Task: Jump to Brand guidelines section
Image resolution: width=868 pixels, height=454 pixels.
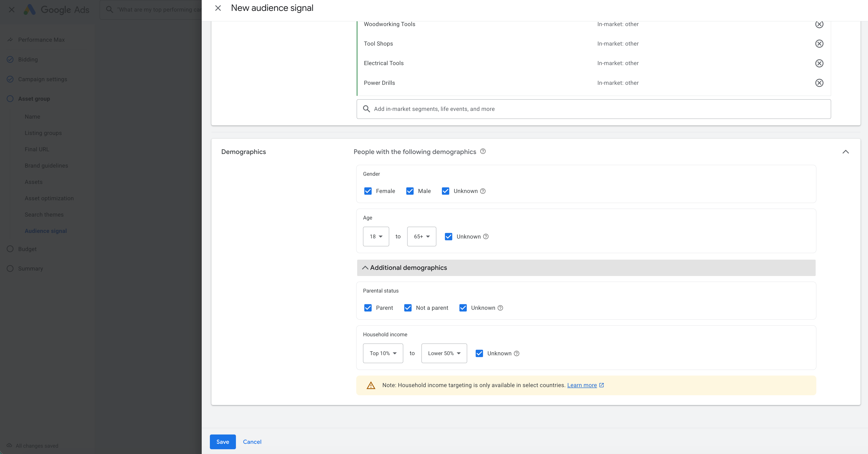Action: pos(46,166)
